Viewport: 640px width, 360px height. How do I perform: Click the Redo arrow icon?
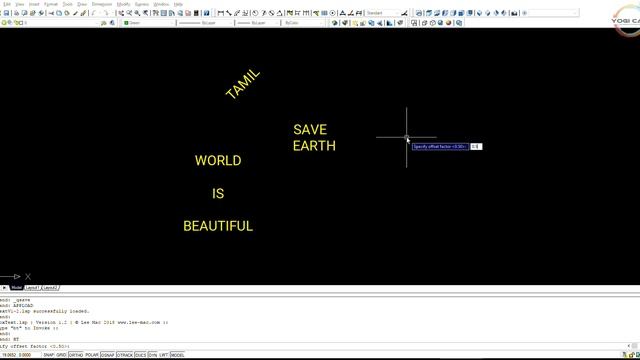click(x=106, y=13)
